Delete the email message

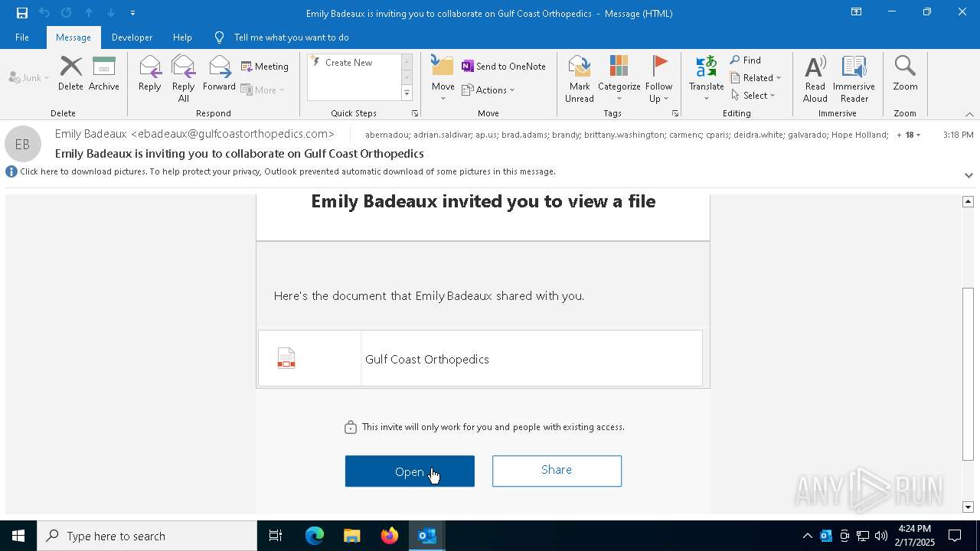pyautogui.click(x=70, y=73)
